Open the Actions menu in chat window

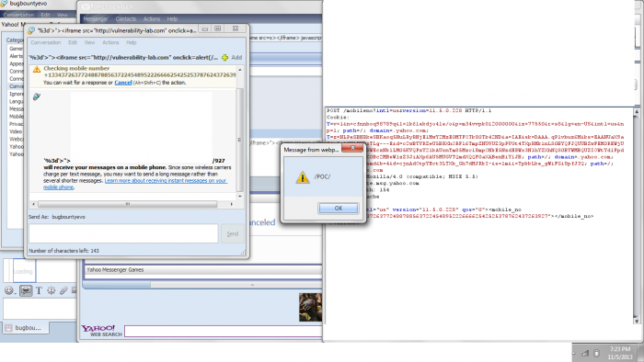pos(110,42)
